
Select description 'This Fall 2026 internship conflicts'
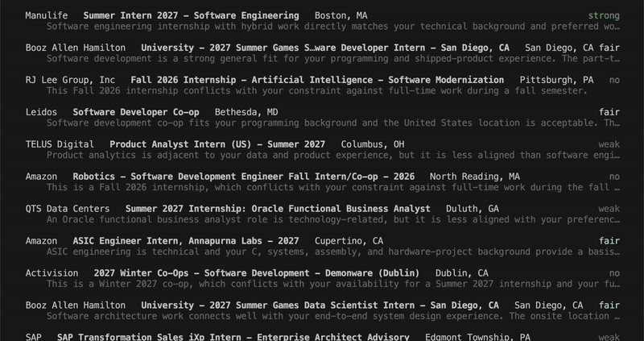(317, 90)
